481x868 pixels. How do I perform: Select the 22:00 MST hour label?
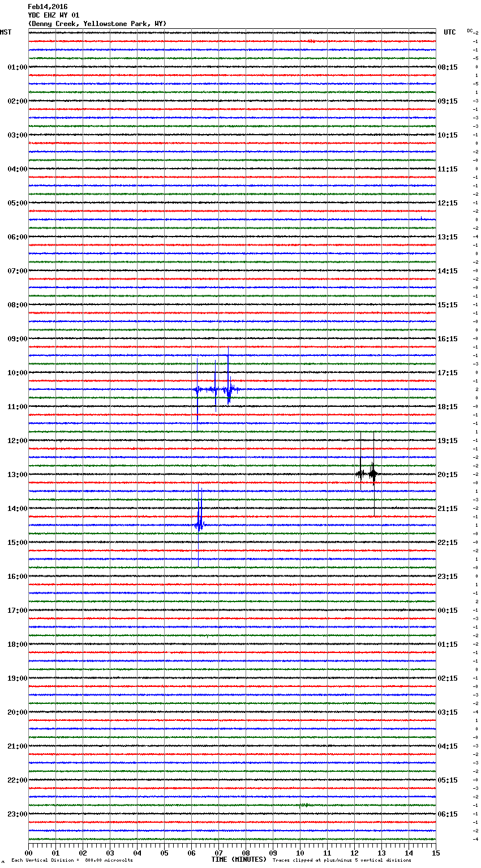pyautogui.click(x=17, y=780)
